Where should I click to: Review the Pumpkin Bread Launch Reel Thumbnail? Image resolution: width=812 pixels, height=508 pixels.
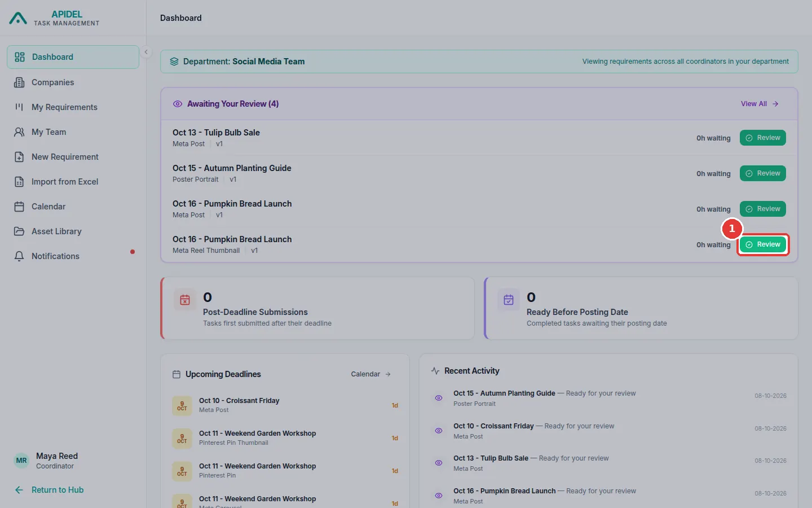click(x=763, y=244)
